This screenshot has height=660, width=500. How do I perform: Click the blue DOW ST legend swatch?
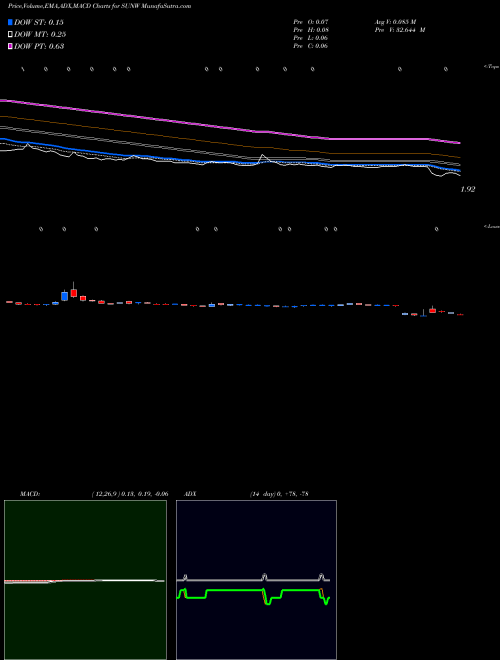pyautogui.click(x=11, y=22)
